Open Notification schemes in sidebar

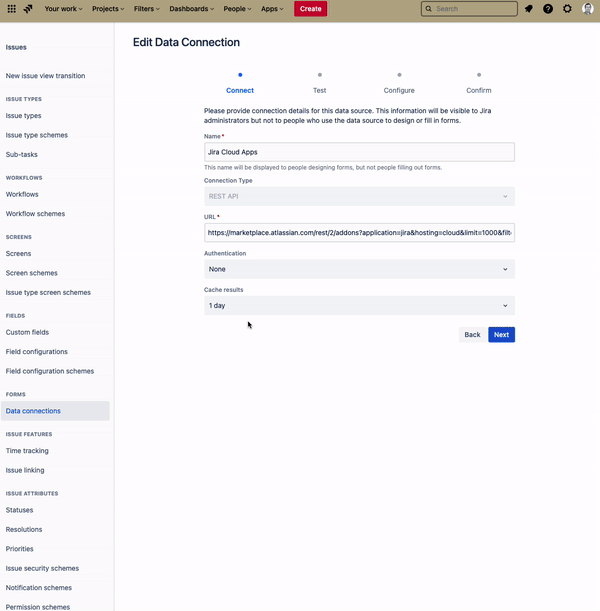[x=39, y=588]
